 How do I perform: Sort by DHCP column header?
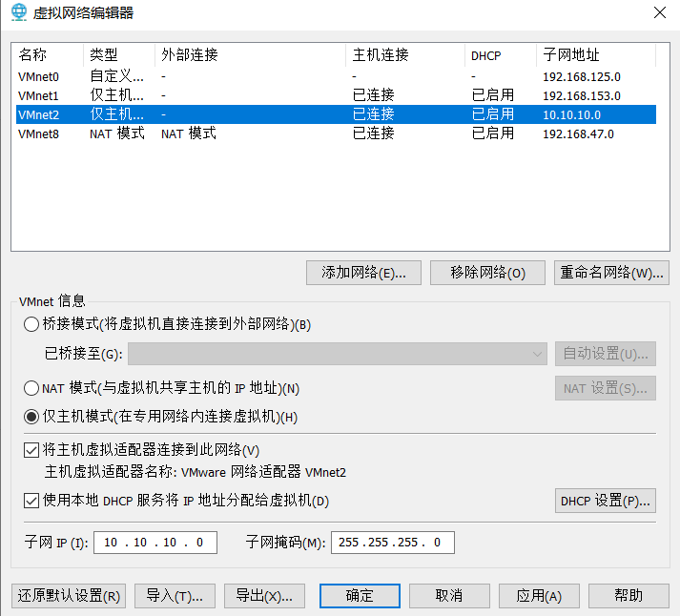(x=501, y=55)
